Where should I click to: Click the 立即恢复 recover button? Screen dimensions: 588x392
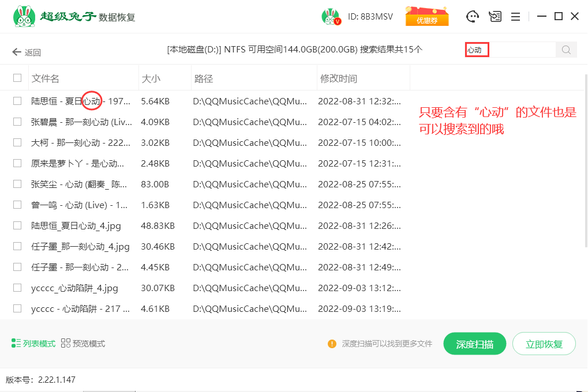[544, 344]
